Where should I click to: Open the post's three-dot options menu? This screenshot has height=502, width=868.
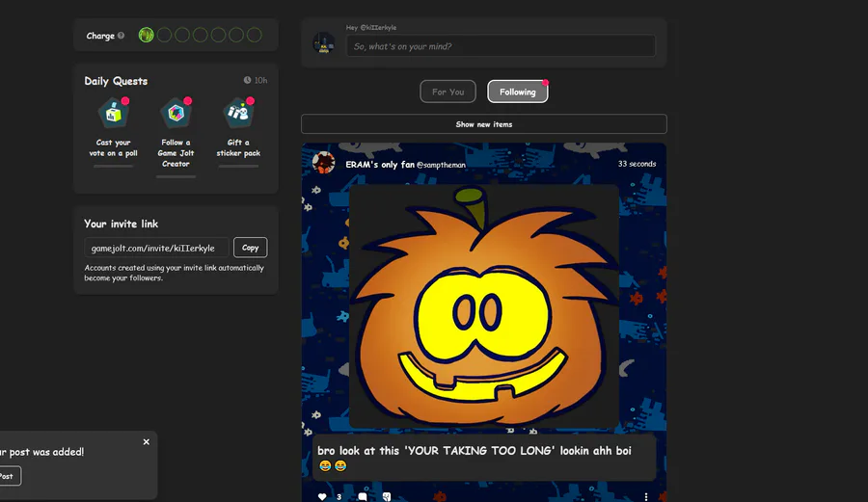click(x=646, y=496)
